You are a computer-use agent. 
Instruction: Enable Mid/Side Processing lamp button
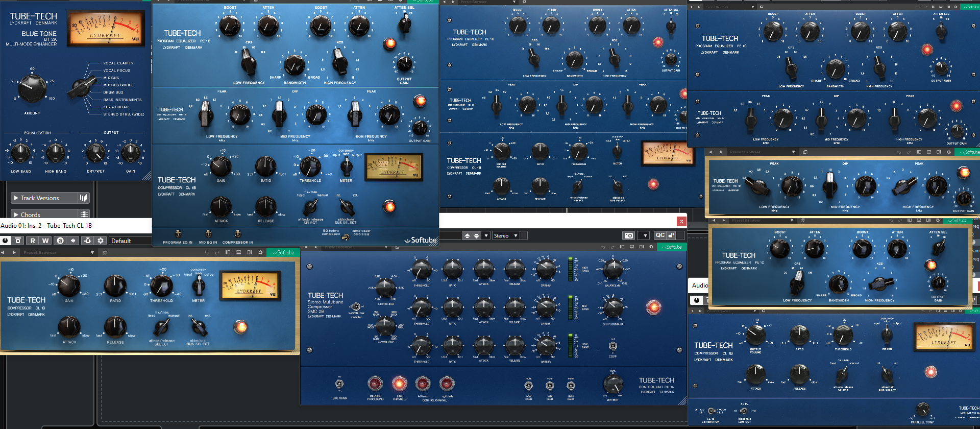tap(375, 383)
